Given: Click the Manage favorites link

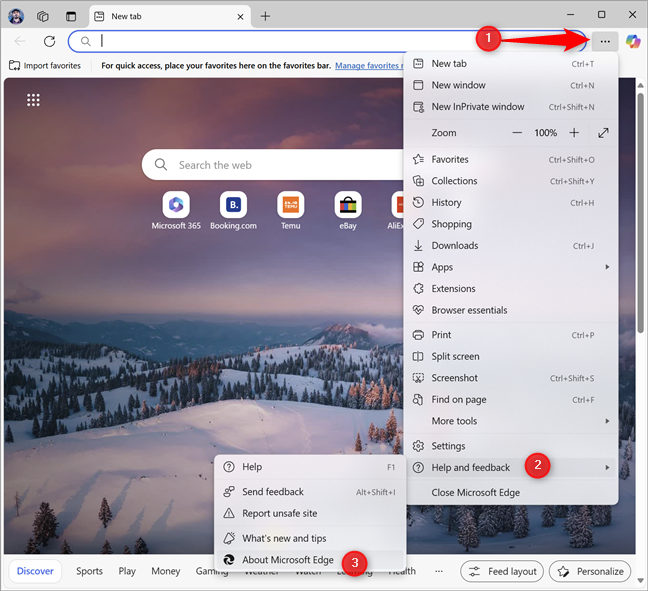Looking at the screenshot, I should coord(369,65).
